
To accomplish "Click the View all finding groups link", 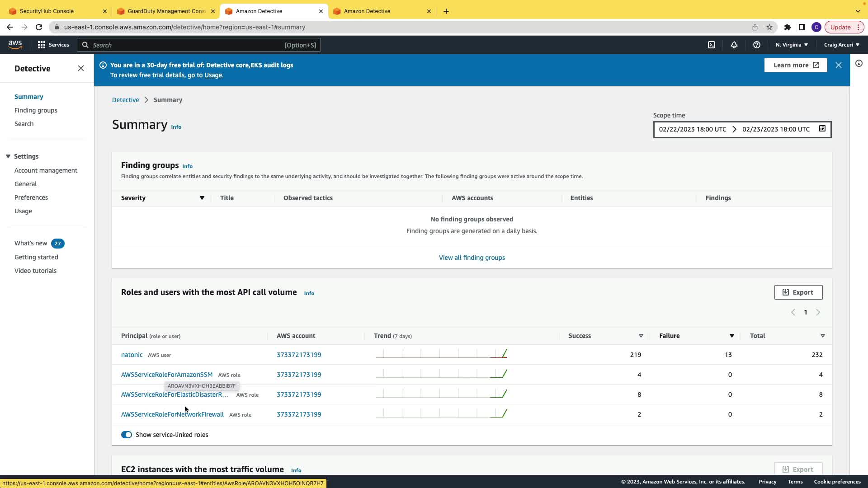I will 472,258.
